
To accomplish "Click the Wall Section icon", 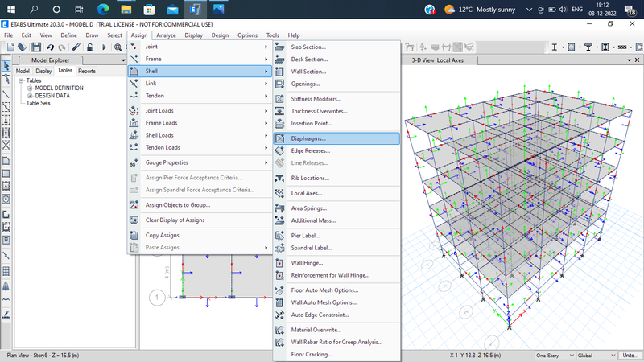I will coord(279,72).
